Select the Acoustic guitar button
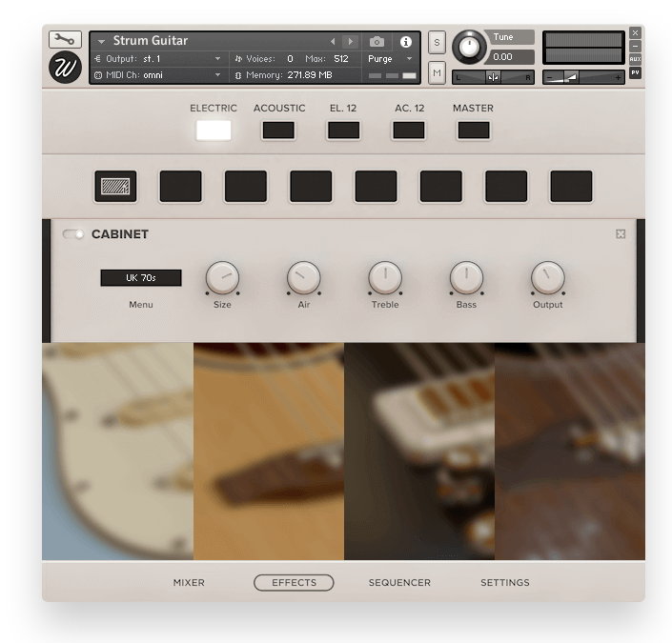Screen dimensions: 672x643 click(x=278, y=131)
